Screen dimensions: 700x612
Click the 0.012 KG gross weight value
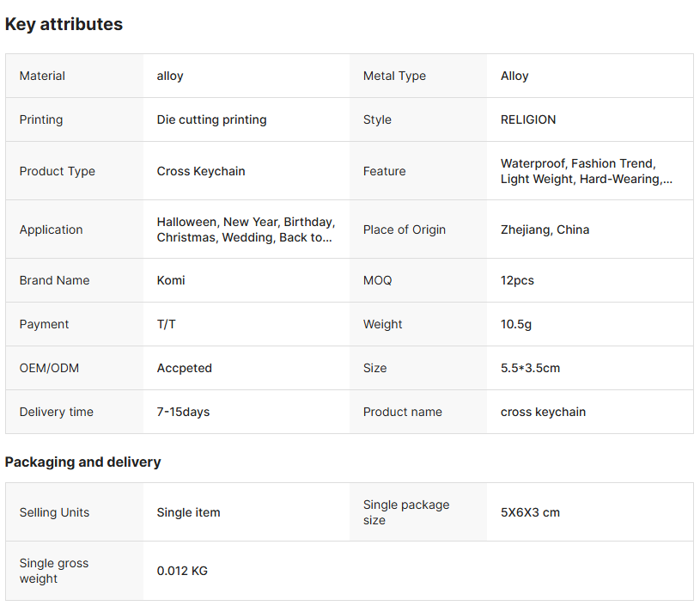click(x=182, y=571)
